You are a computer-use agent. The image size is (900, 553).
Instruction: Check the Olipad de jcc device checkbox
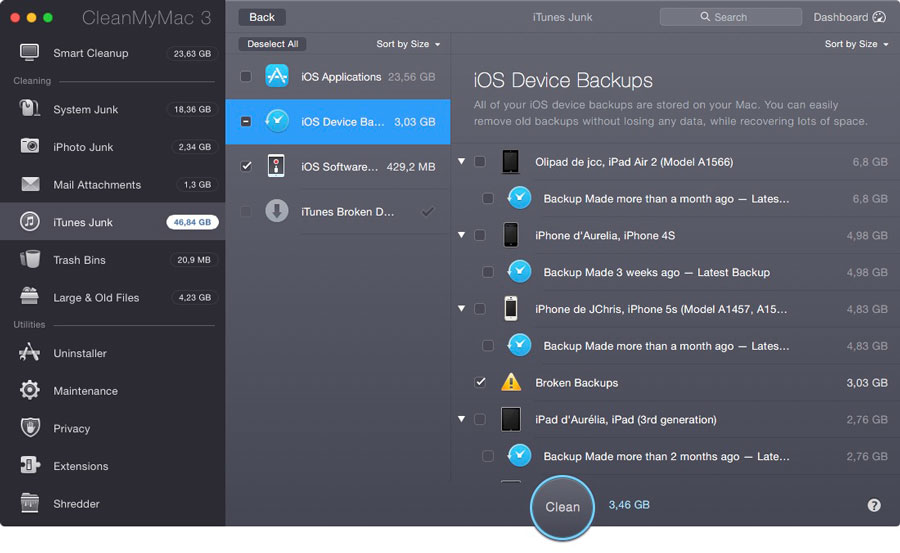pyautogui.click(x=480, y=161)
